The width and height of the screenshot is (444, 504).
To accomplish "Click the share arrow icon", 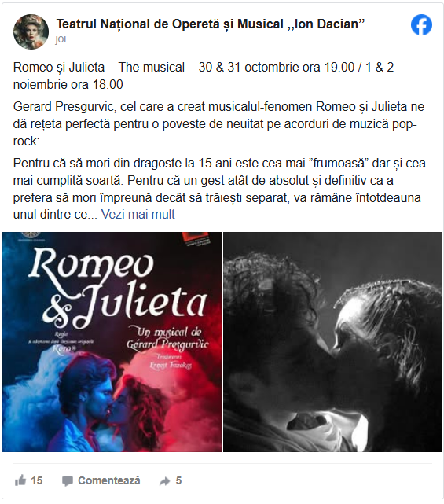I will coord(165,481).
